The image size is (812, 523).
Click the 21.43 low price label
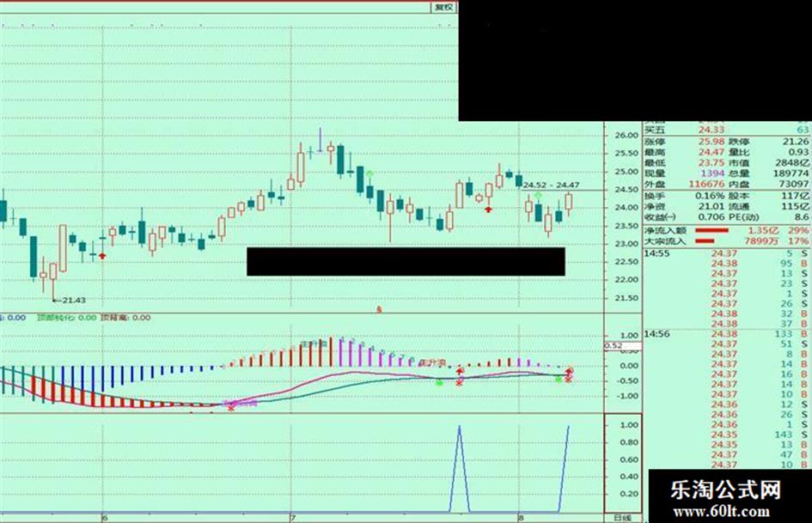coord(74,301)
